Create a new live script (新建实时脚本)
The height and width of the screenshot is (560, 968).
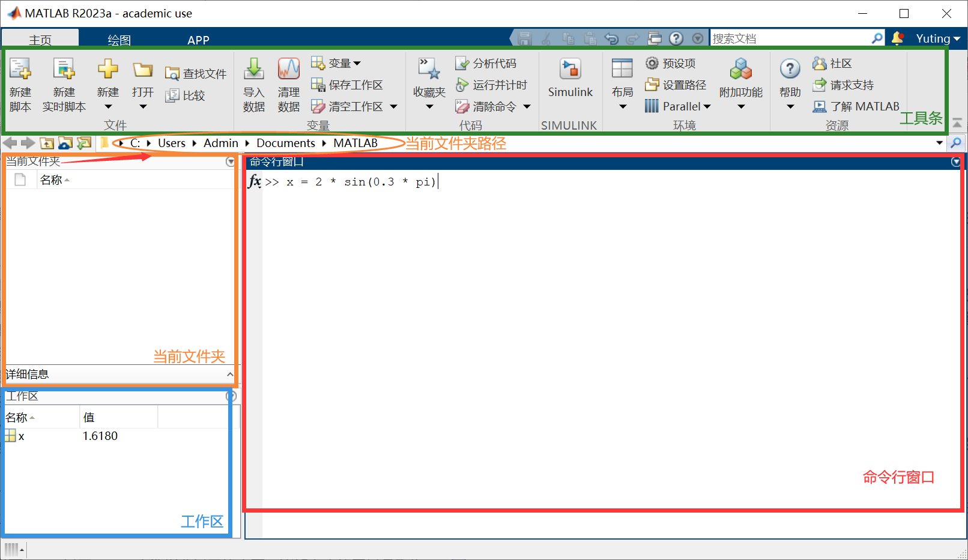pyautogui.click(x=64, y=84)
